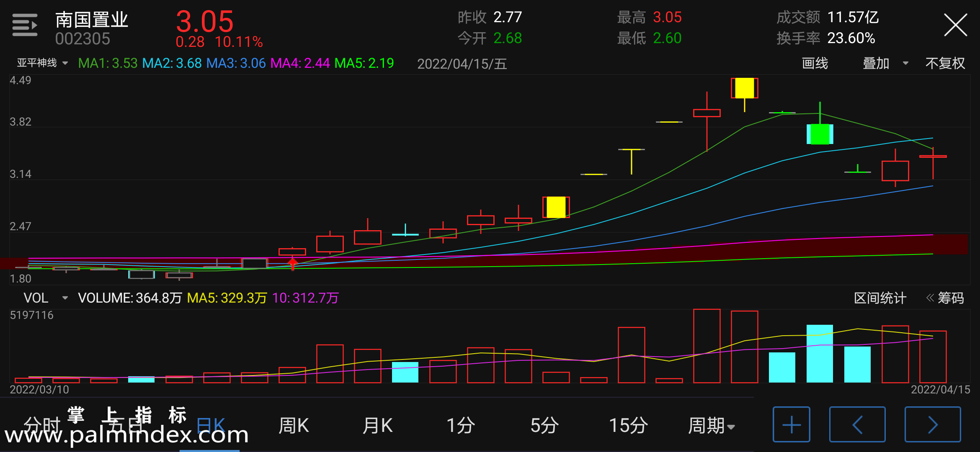The image size is (980, 452).
Task: Switch to the 15分 tab
Action: [628, 426]
